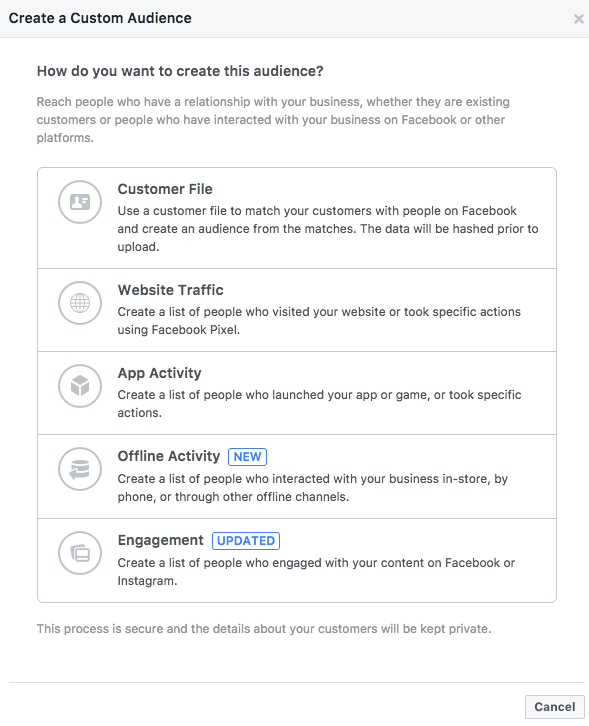Click the app or game launch description
589x726 pixels.
(320, 403)
